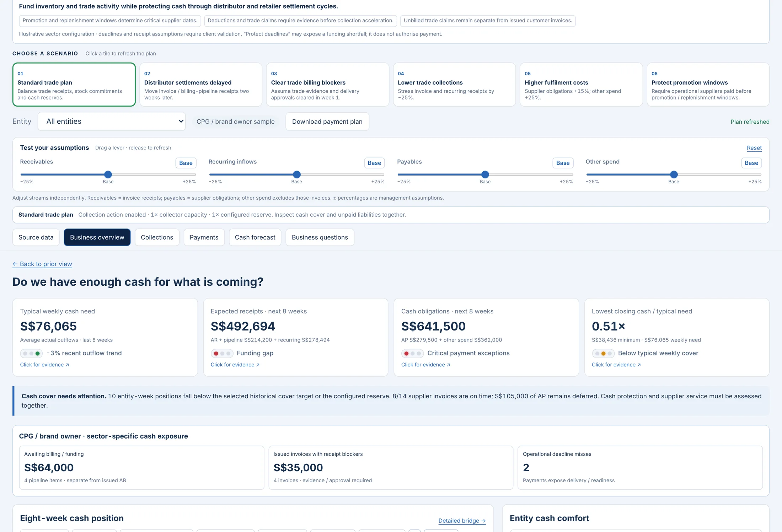Click the amber Below typical weekly cover indicator
The height and width of the screenshot is (532, 782).
(x=603, y=354)
